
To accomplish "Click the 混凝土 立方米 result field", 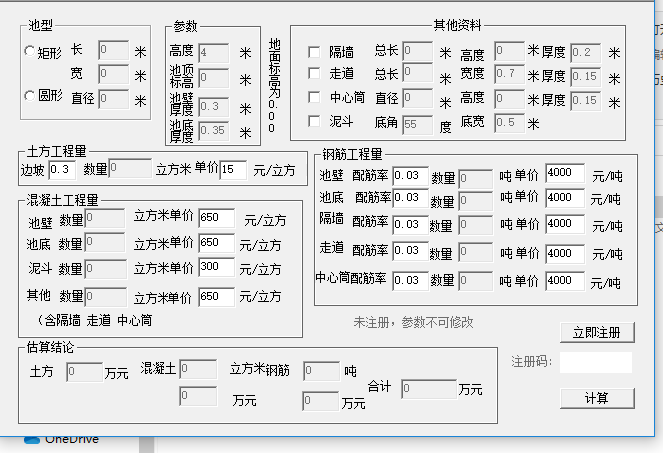I will [x=198, y=369].
